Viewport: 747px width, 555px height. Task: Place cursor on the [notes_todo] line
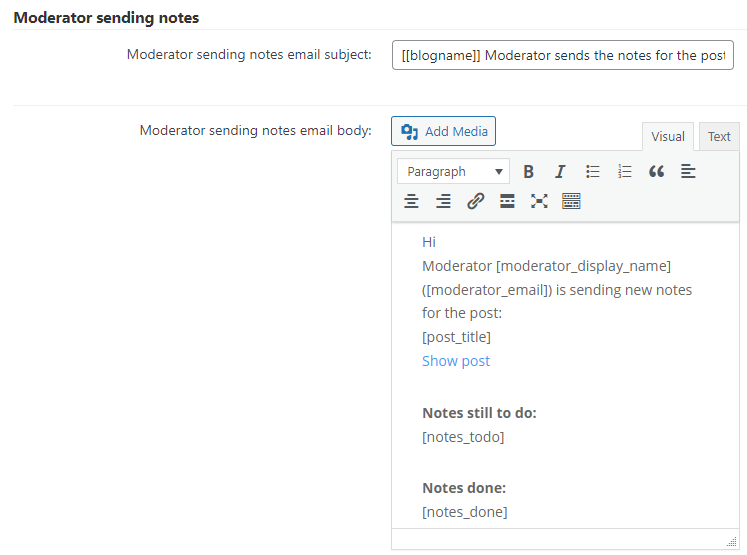463,437
